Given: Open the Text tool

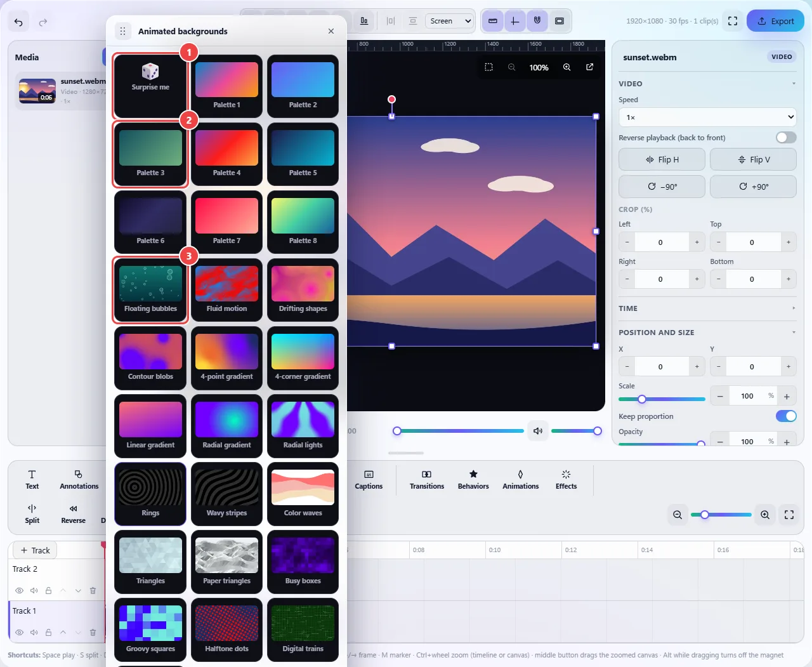Looking at the screenshot, I should pos(32,480).
